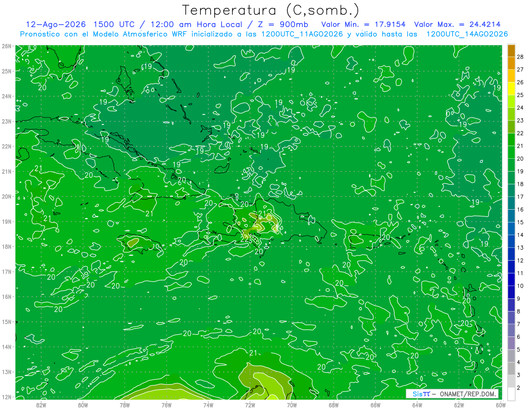Click the '60W' longitude axis label

click(500, 404)
